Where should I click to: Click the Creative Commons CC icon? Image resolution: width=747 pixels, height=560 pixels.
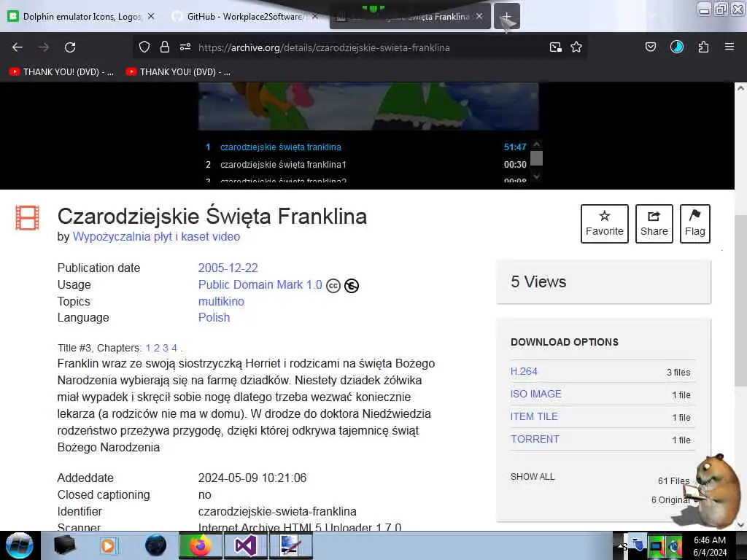click(x=333, y=286)
